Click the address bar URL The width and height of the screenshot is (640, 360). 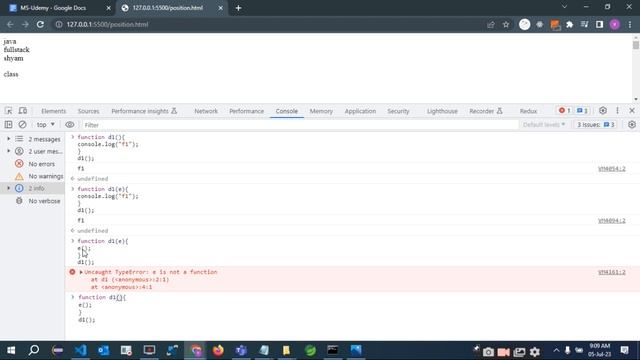click(x=107, y=24)
